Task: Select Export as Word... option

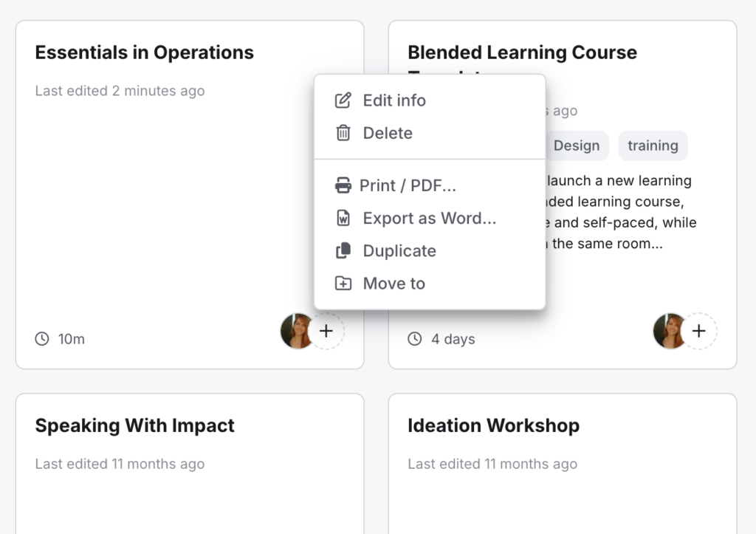Action: point(430,218)
